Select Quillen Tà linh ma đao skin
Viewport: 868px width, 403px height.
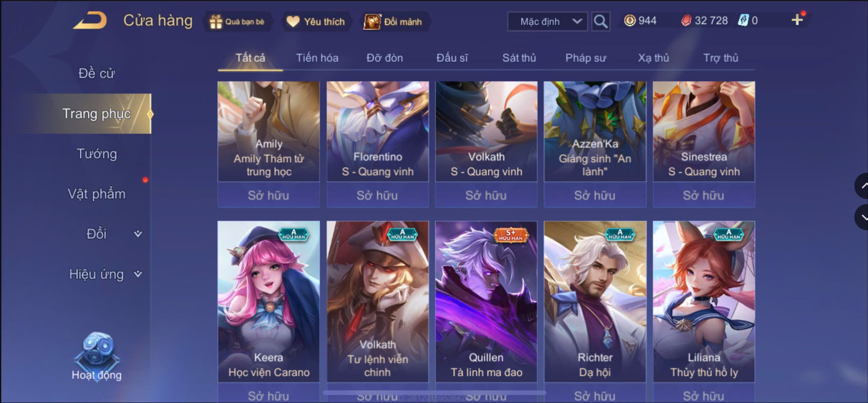(486, 301)
